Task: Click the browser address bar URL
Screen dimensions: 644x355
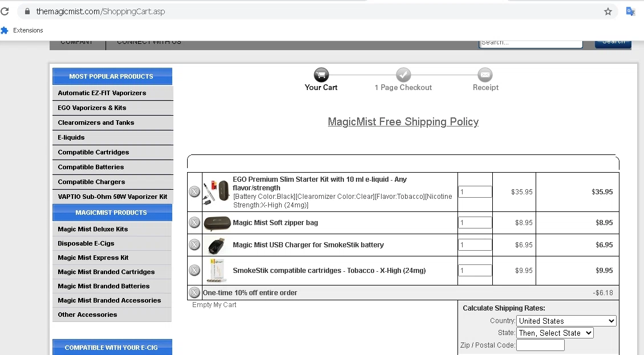Action: pyautogui.click(x=100, y=11)
